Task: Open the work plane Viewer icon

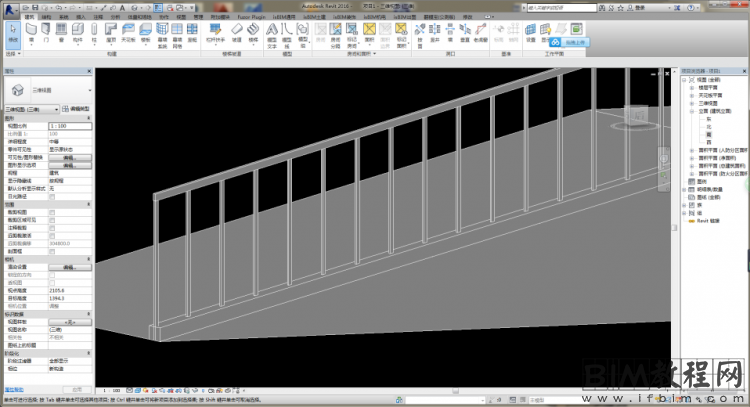Action: pos(577,29)
